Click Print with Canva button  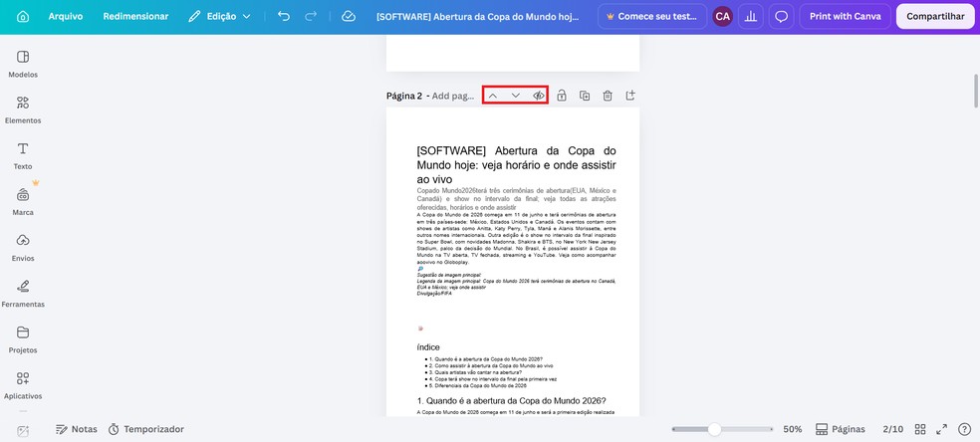(845, 17)
